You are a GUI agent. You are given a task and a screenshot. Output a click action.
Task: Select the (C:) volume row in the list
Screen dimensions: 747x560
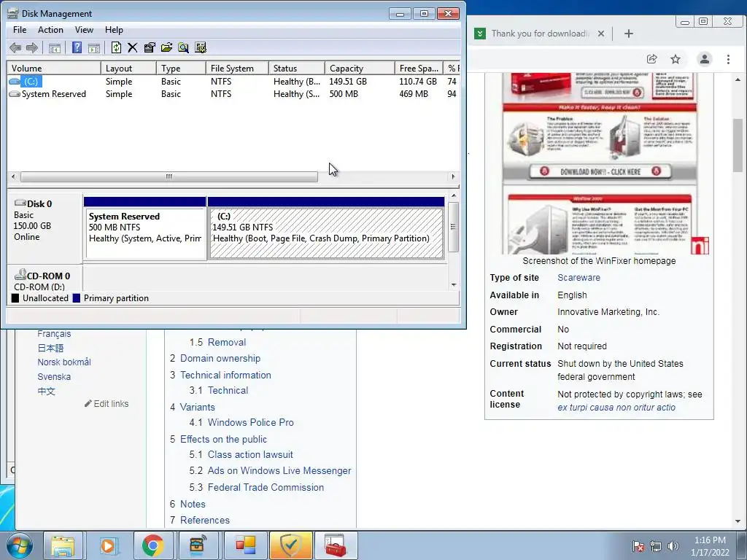[233, 82]
